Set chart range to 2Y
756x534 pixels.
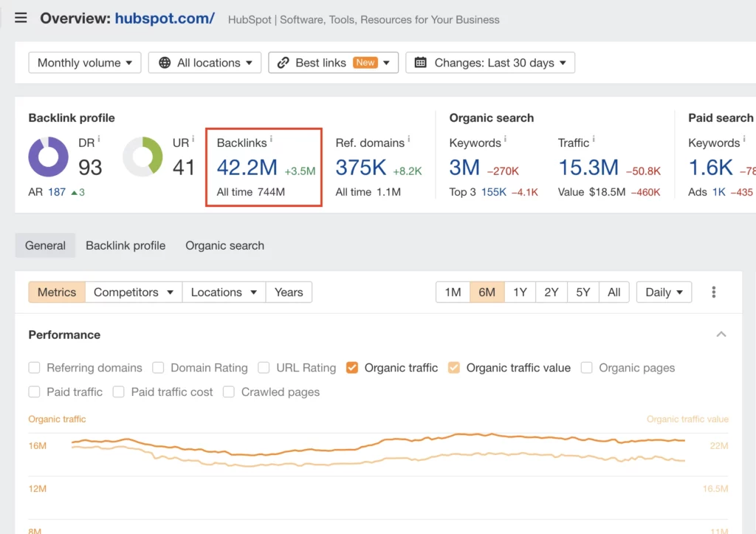551,292
